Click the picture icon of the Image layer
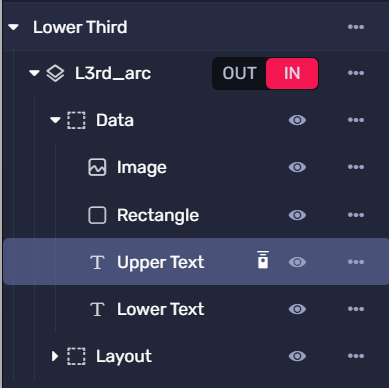 coord(97,167)
